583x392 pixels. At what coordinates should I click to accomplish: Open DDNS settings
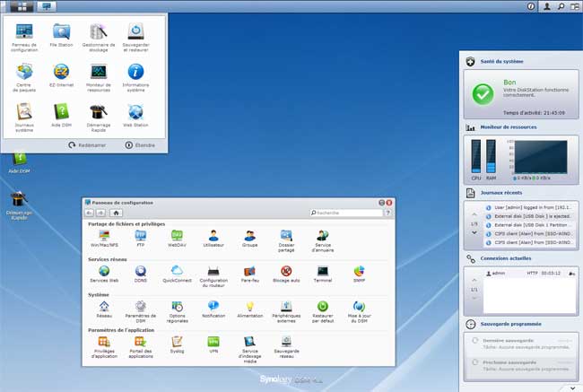coord(141,274)
